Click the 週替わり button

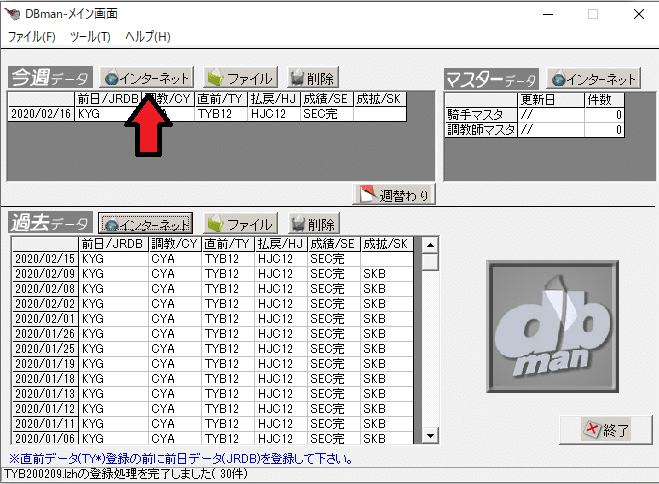click(x=394, y=195)
